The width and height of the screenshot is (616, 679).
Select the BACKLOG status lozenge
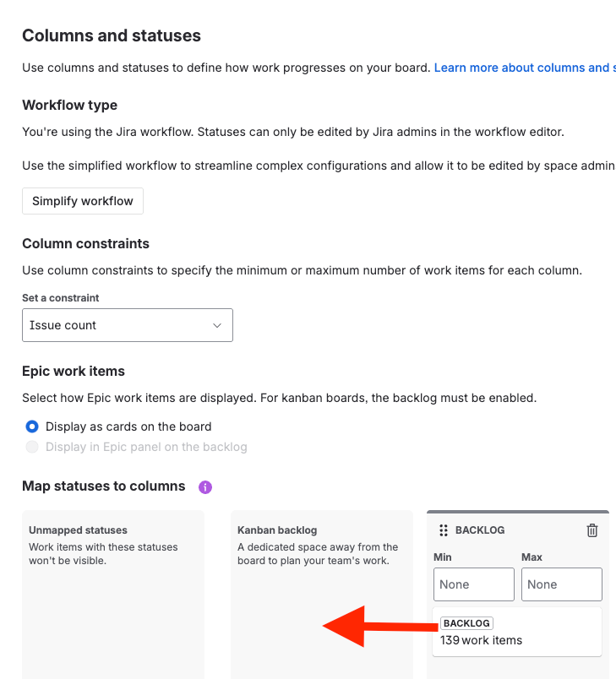tap(466, 623)
